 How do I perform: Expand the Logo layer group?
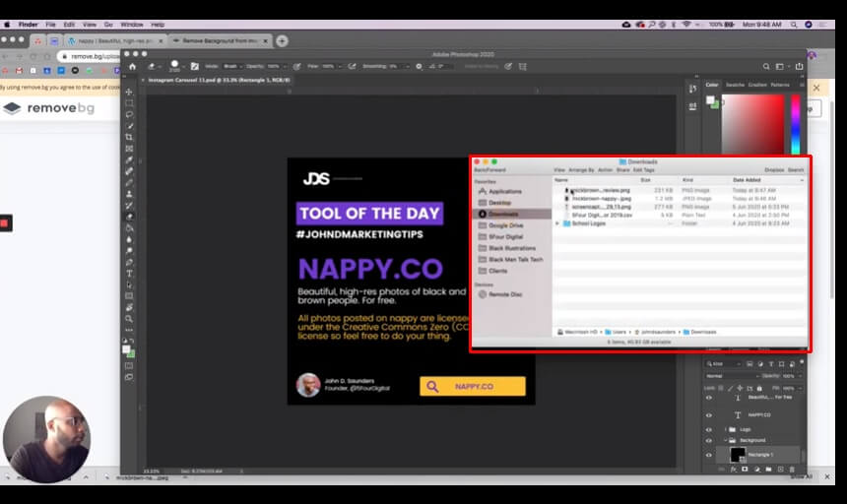pos(725,429)
